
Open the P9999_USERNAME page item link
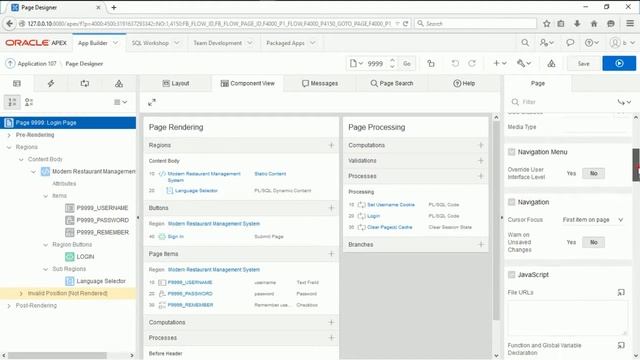tap(190, 282)
